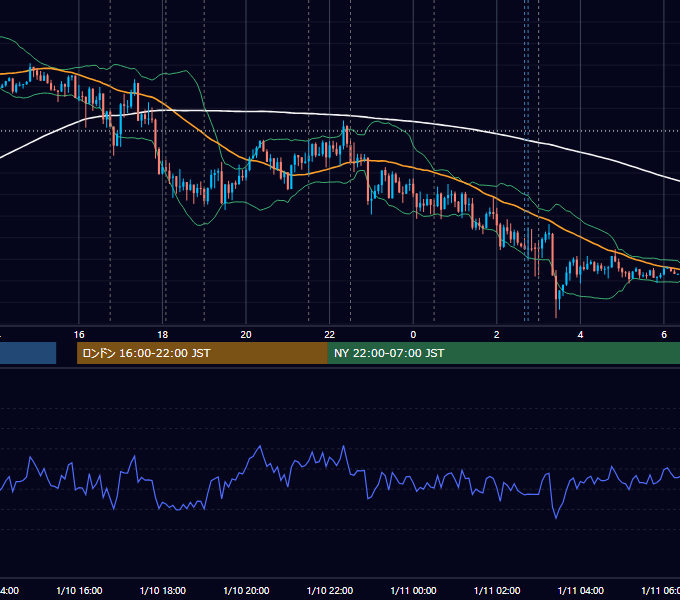
Task: Click the 1/11 04:00 label on the bottom time axis
Action: click(x=581, y=590)
